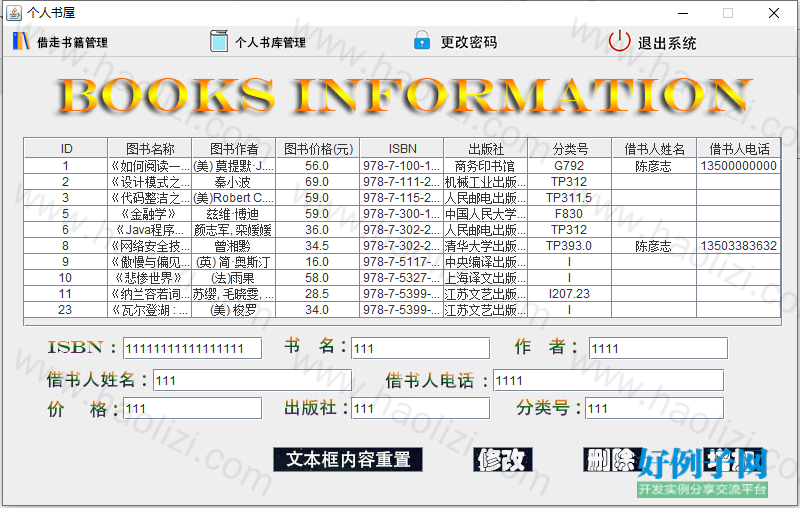The height and width of the screenshot is (508, 800).
Task: Click phone cell 13500000000
Action: click(x=739, y=166)
